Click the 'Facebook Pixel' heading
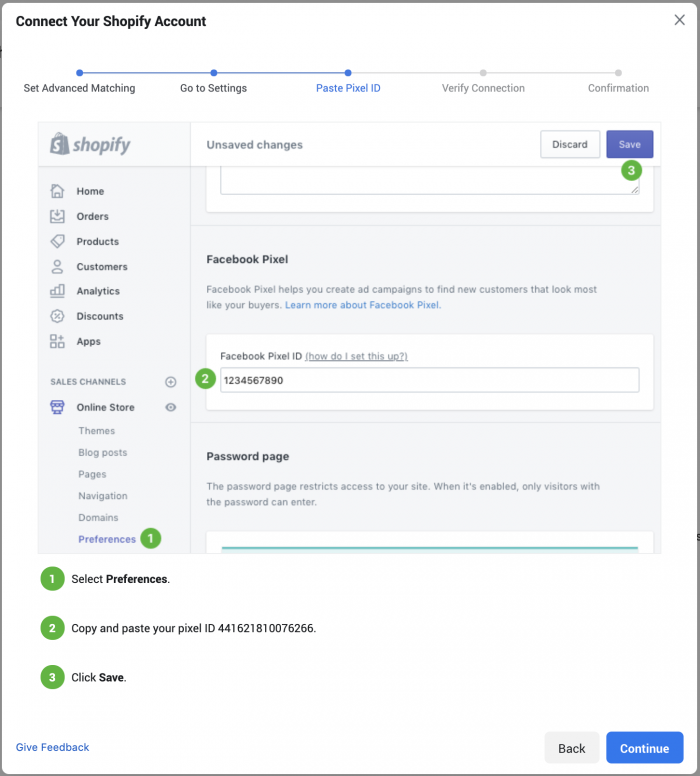The width and height of the screenshot is (700, 776). 247,259
